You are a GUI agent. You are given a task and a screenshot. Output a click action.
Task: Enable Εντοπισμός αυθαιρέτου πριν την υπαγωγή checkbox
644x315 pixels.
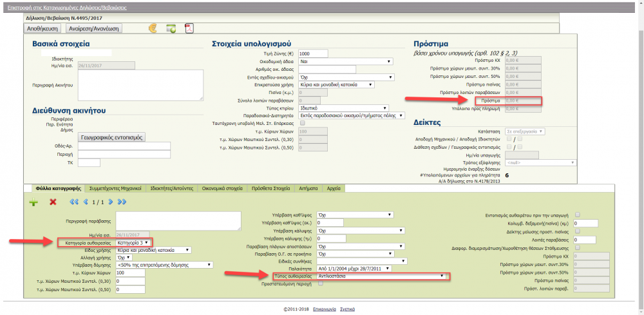[577, 215]
